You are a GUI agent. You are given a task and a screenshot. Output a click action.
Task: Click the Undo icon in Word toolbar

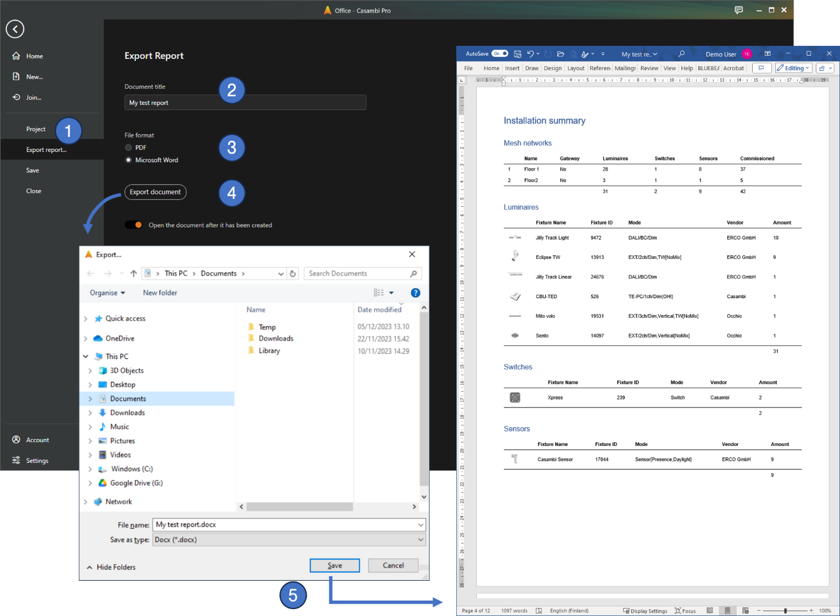[531, 54]
